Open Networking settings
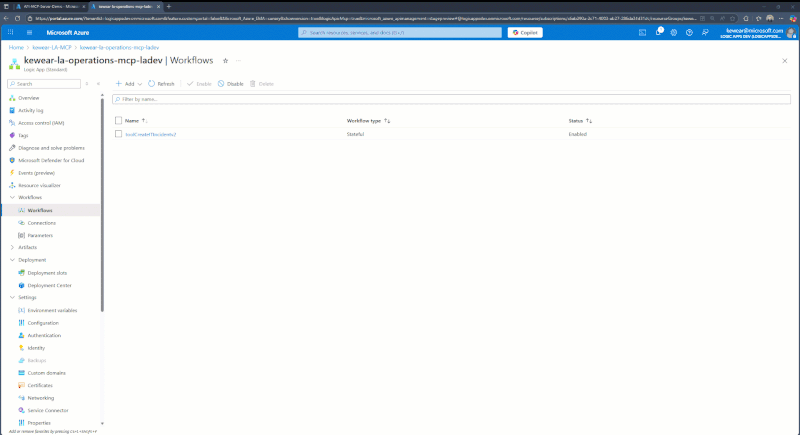This screenshot has width=800, height=435. pos(40,398)
